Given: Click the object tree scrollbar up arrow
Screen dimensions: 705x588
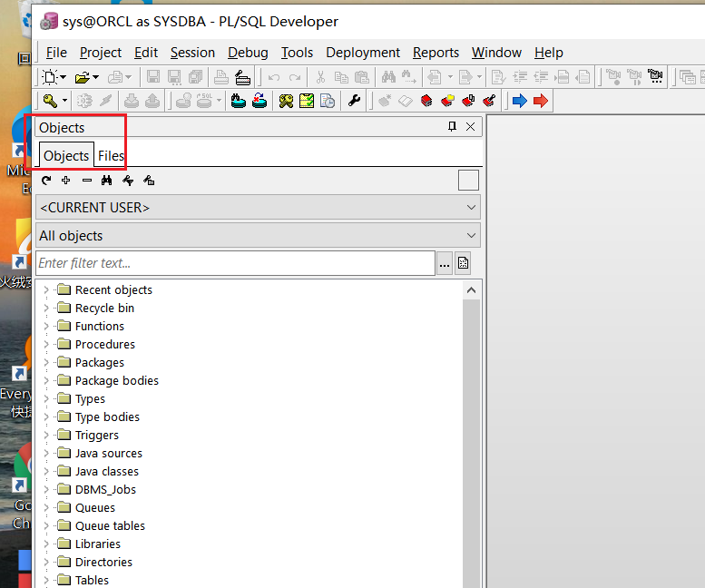Looking at the screenshot, I should pyautogui.click(x=471, y=290).
